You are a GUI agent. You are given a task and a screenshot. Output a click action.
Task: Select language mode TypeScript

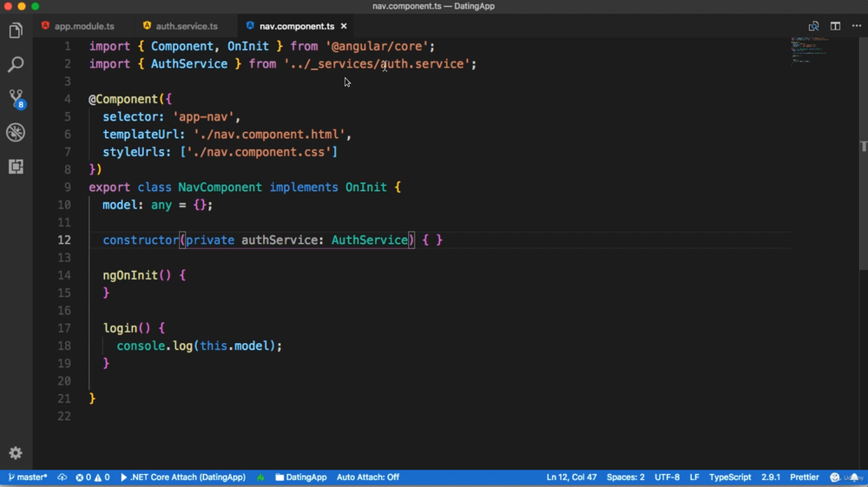pos(730,477)
